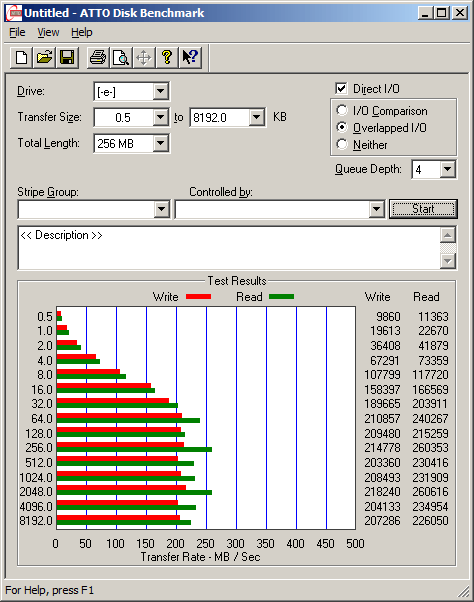This screenshot has width=474, height=602.
Task: Open Print Preview from the toolbar
Action: click(x=121, y=58)
